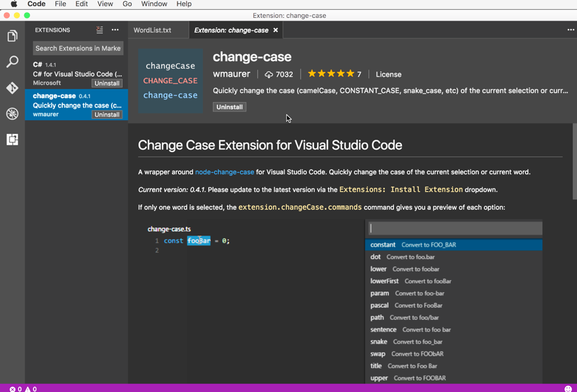Click the README vertical scrollbar
This screenshot has width=577, height=392.
coord(575,162)
